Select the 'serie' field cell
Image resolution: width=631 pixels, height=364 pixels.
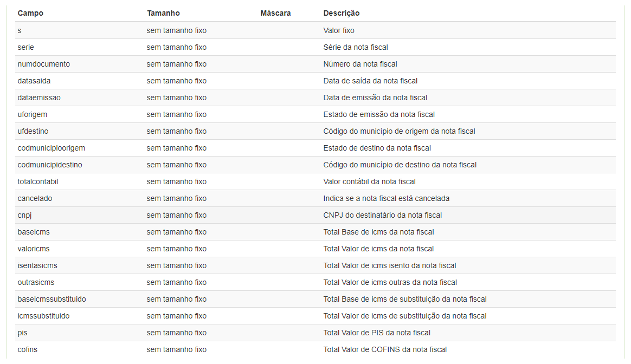point(25,47)
